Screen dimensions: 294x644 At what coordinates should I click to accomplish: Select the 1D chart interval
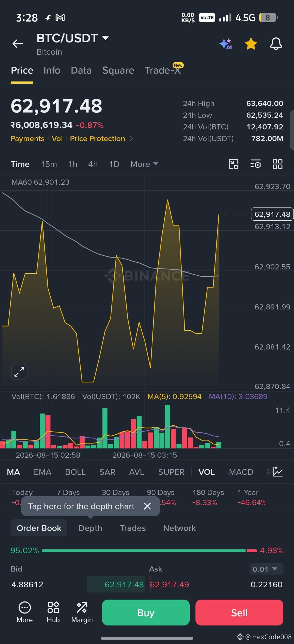point(114,164)
